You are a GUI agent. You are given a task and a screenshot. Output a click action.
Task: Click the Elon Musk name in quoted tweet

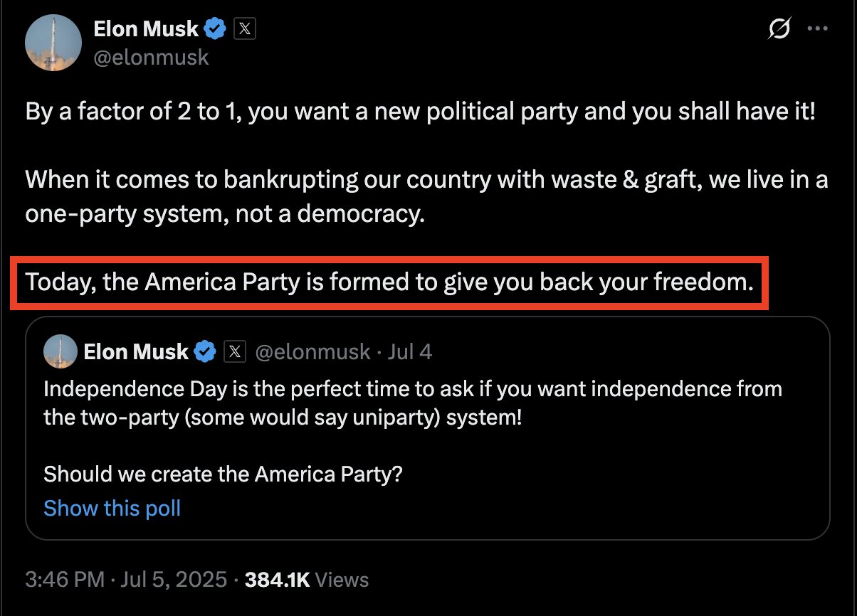tap(136, 351)
